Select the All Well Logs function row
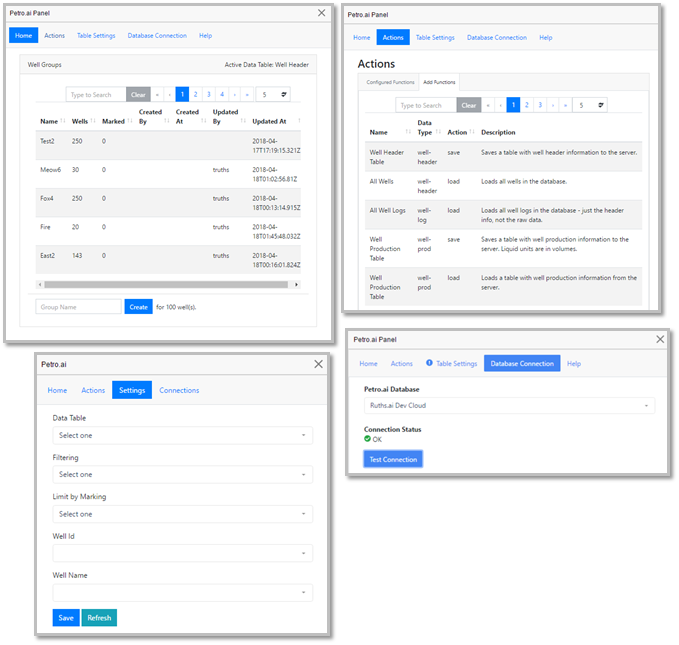 point(503,215)
